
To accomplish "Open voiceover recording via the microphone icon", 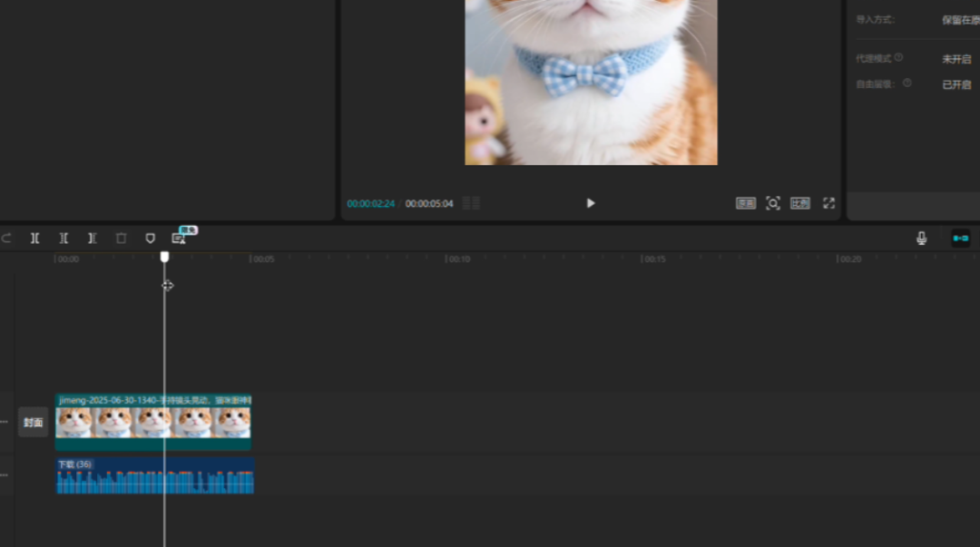I will [920, 238].
